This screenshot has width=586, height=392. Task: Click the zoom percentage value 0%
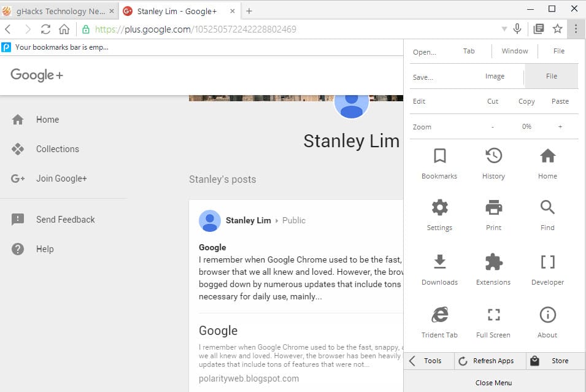526,127
